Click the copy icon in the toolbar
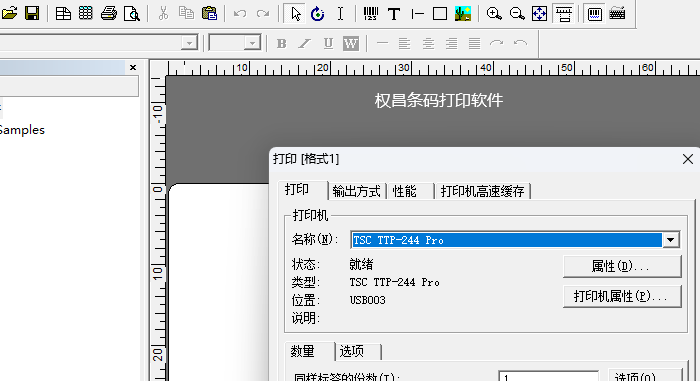Viewport: 700px width, 381px height. click(186, 14)
